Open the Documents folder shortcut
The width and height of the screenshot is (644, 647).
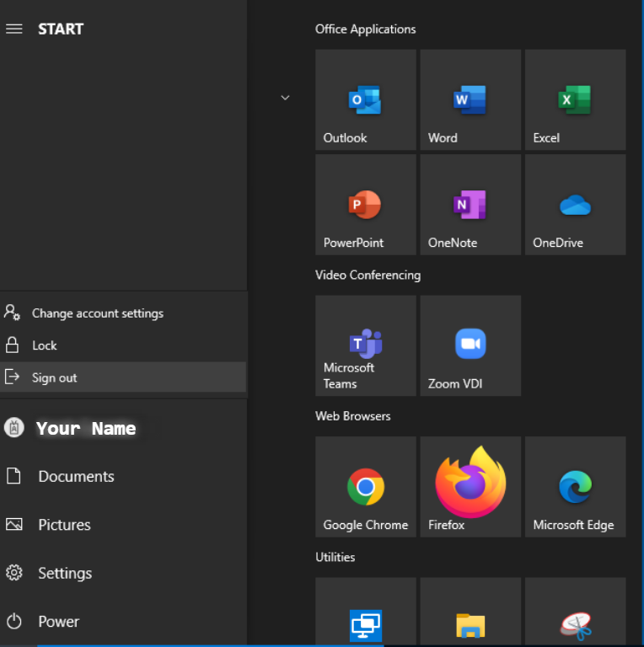(x=75, y=476)
